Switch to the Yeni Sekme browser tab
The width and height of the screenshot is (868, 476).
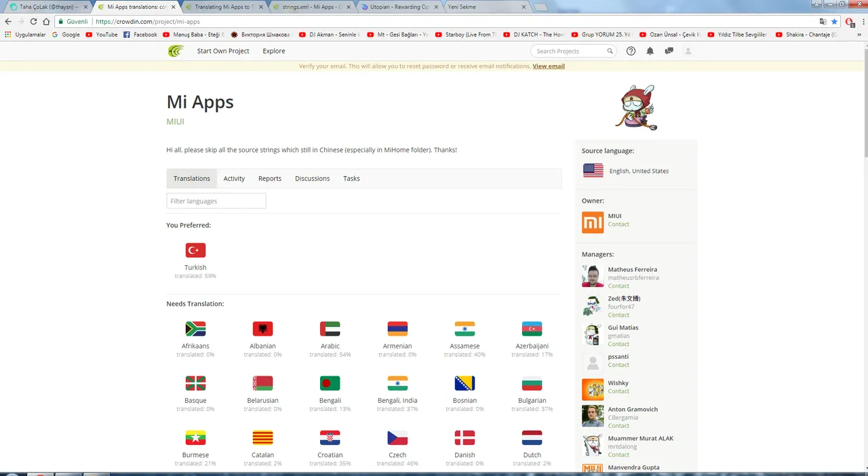[486, 7]
